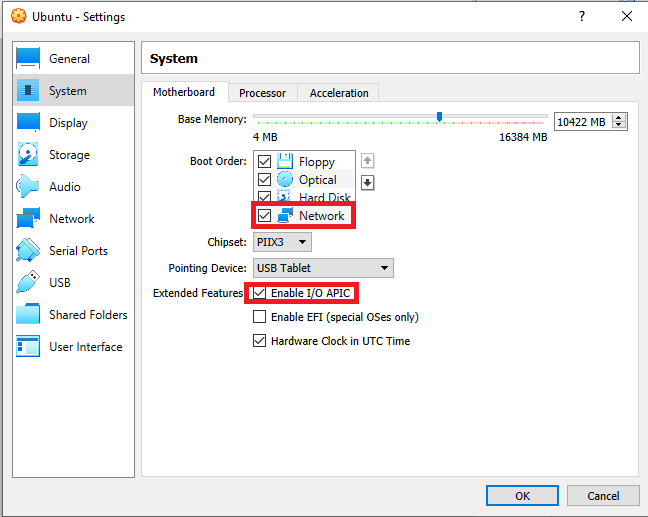Decrease base memory with down stepper
The image size is (648, 517).
[x=619, y=125]
